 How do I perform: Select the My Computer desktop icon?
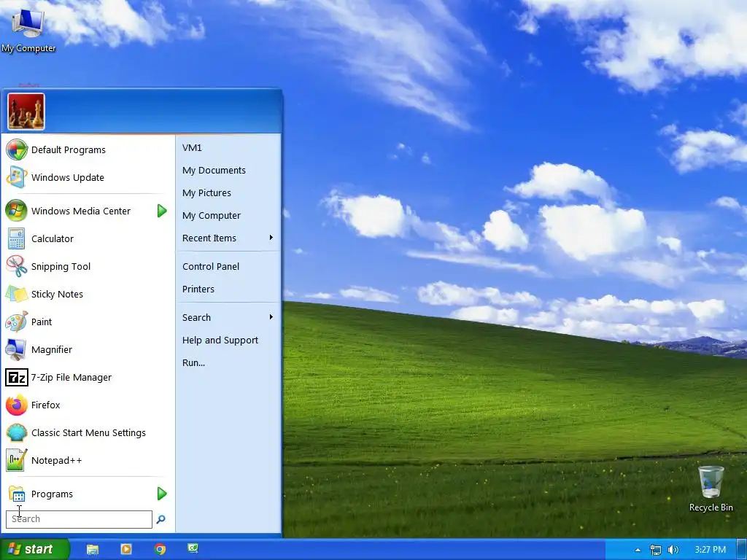(x=28, y=30)
